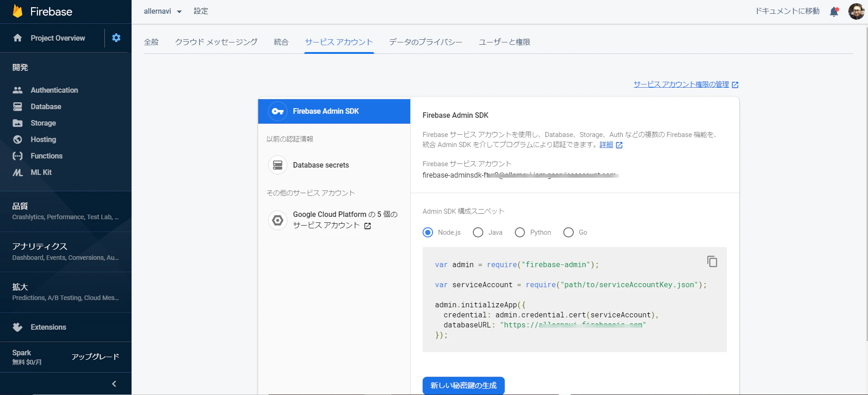Screen dimensions: 868x395
Task: Switch to the クラウド メッセージング tab
Action: pyautogui.click(x=216, y=42)
